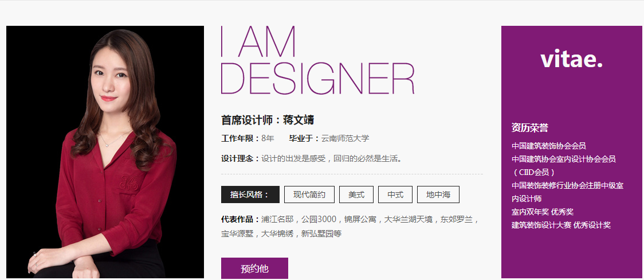Click the I AM DESIGNER heading
This screenshot has height=280, width=644.
[x=317, y=60]
